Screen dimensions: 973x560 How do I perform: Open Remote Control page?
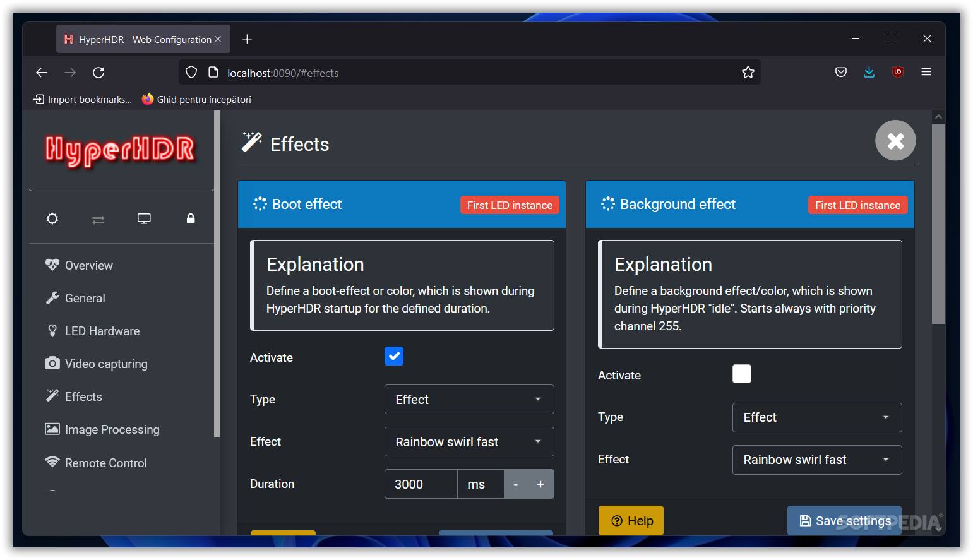[x=105, y=463]
